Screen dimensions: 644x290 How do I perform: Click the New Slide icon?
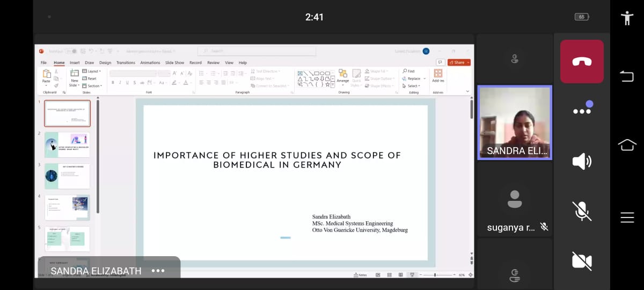(74, 74)
